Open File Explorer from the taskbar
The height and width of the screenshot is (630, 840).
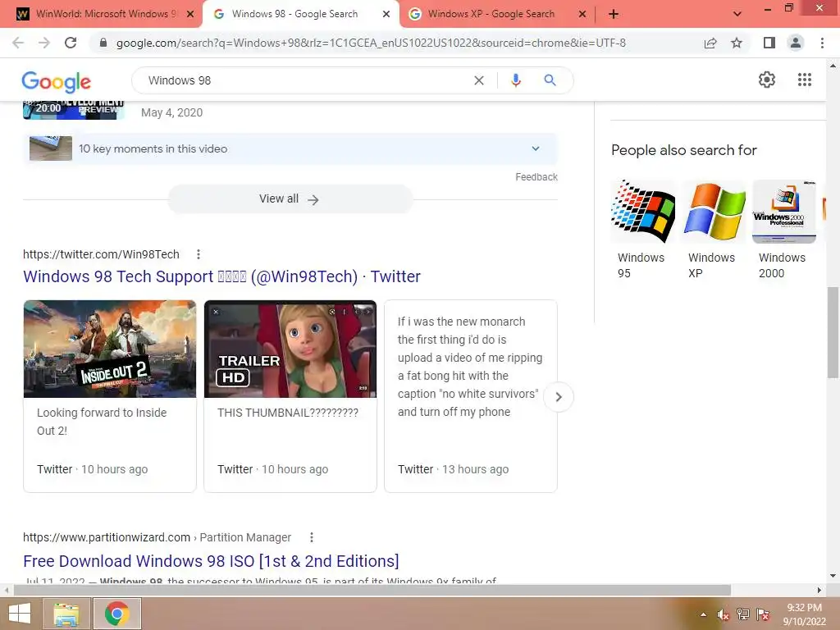tap(66, 614)
